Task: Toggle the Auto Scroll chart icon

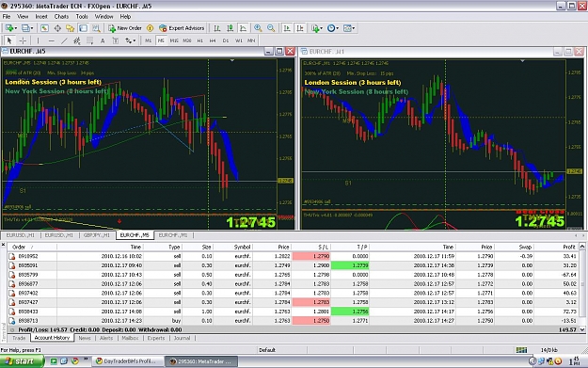Action: [287, 28]
